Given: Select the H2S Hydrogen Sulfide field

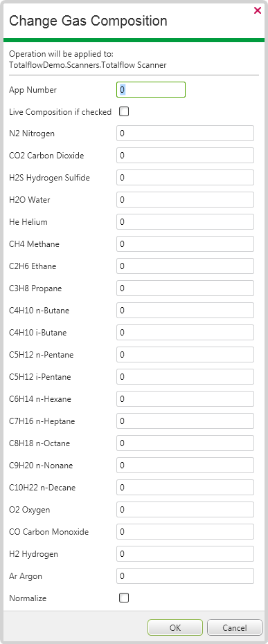Looking at the screenshot, I should pyautogui.click(x=186, y=177).
